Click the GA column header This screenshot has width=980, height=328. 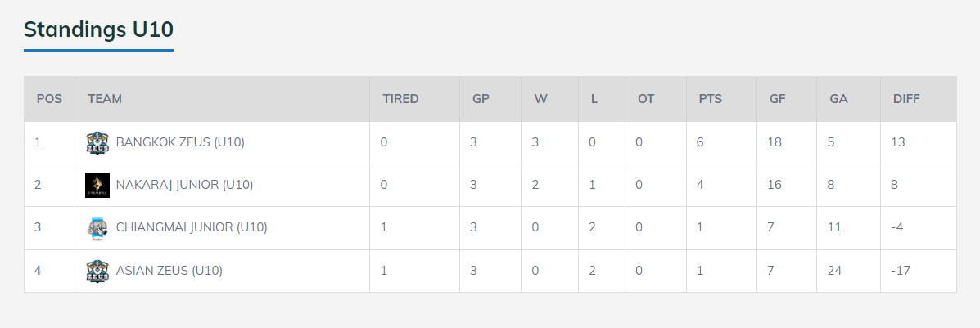[x=838, y=99]
